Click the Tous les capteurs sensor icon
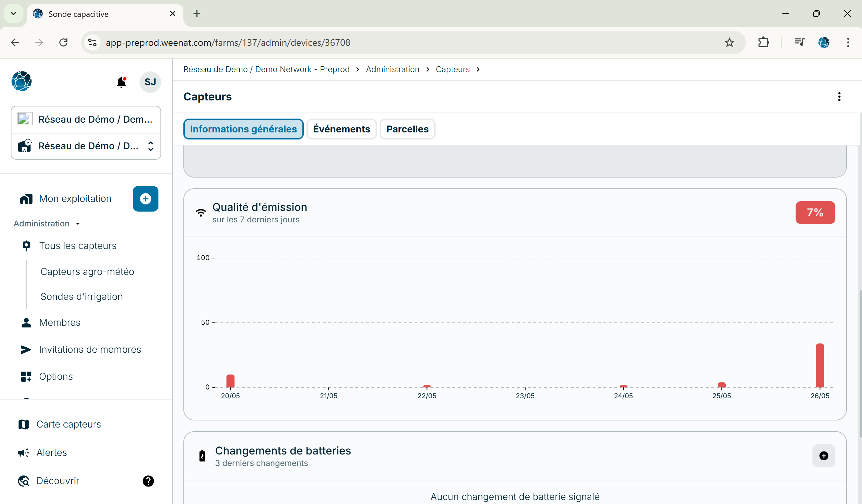The image size is (862, 504). [x=26, y=246]
